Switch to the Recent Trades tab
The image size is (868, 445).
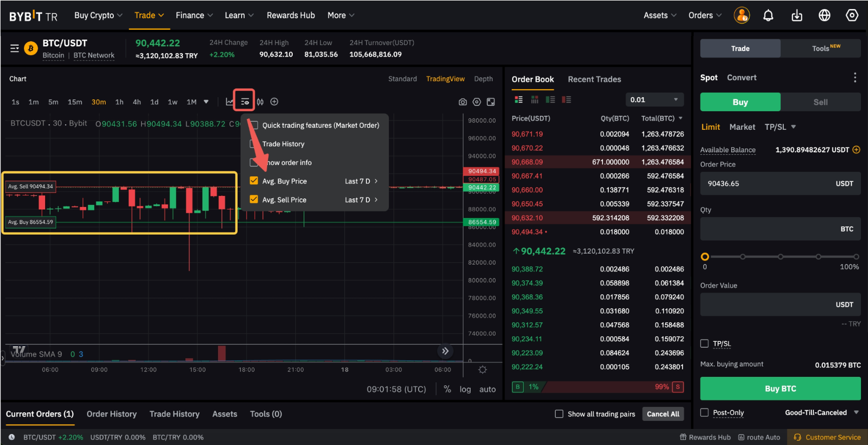594,79
